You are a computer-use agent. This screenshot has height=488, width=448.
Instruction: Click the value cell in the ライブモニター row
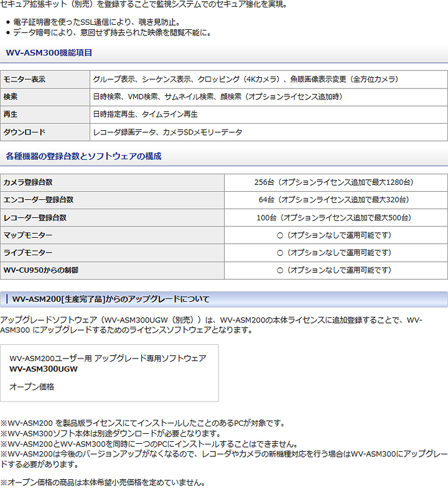tap(336, 253)
